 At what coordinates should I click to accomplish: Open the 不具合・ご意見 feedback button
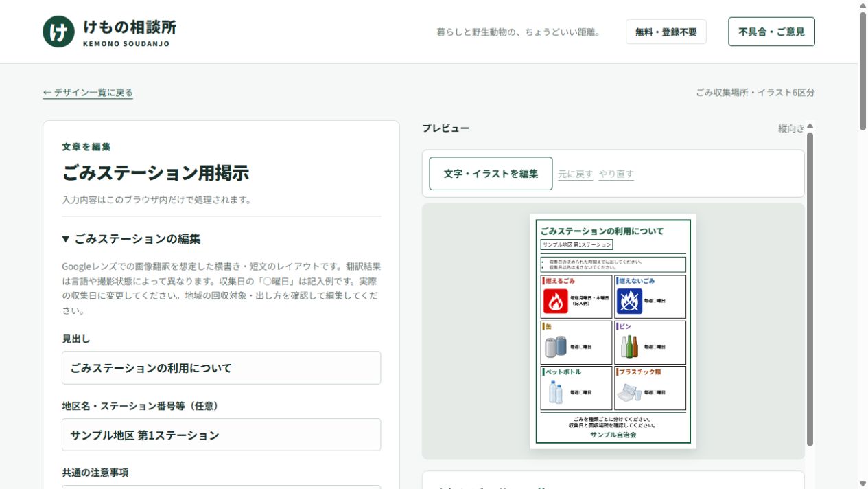point(771,32)
